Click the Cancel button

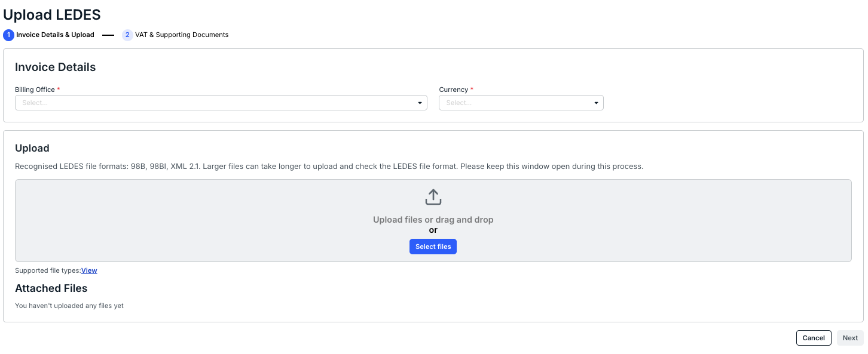[x=814, y=338]
